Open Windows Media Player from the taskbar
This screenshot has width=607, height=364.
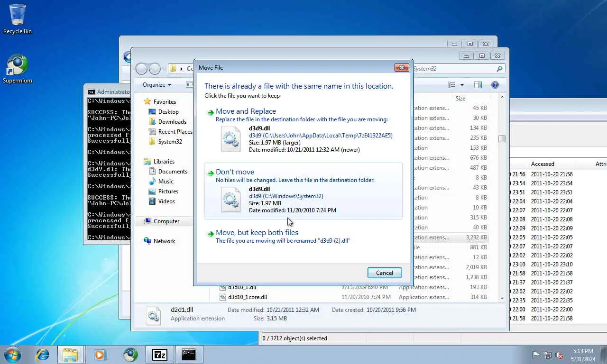(100, 355)
